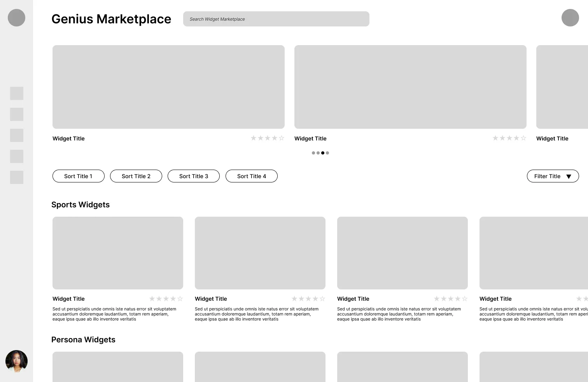Open the Filter Title dropdown
Screen dimensions: 588x382
click(x=553, y=176)
